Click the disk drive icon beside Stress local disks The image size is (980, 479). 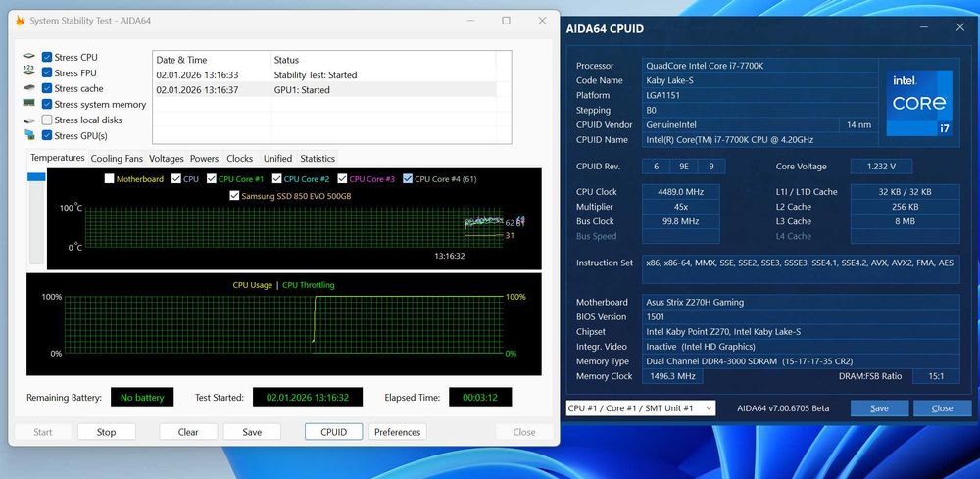pyautogui.click(x=28, y=120)
